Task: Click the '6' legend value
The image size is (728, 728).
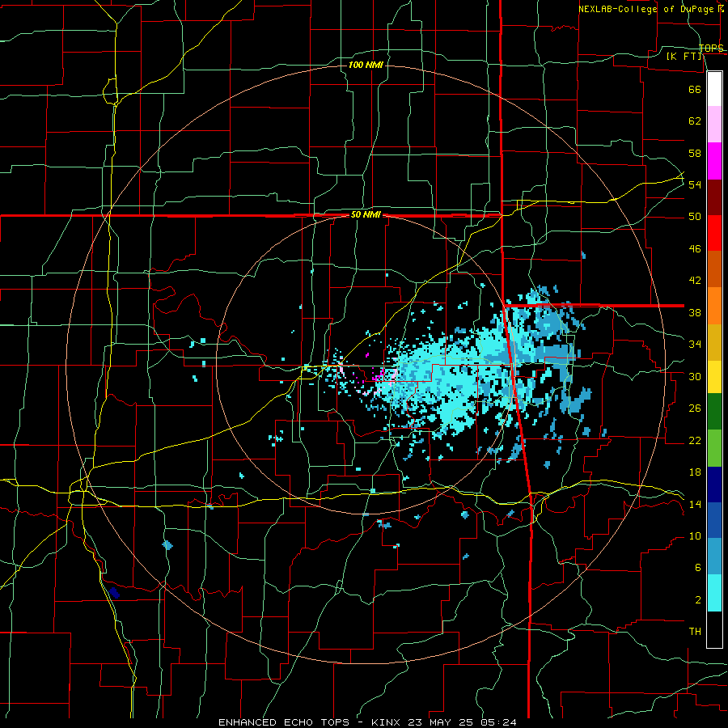Action: click(x=698, y=568)
